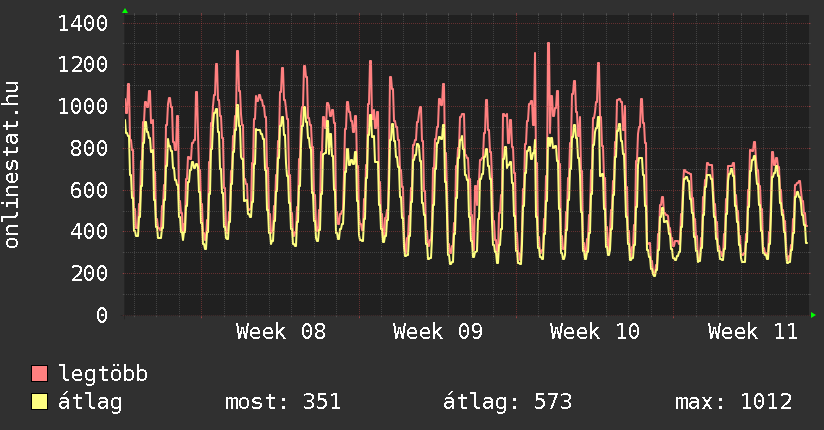Click the átlag legend text label

pos(91,402)
